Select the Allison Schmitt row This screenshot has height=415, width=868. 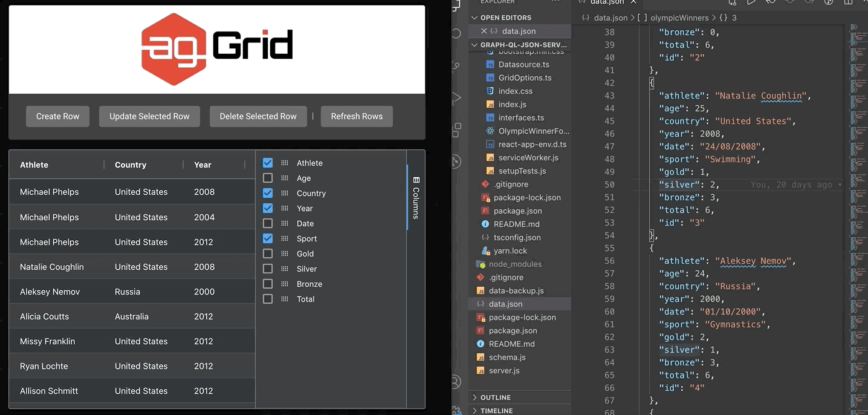tap(132, 391)
